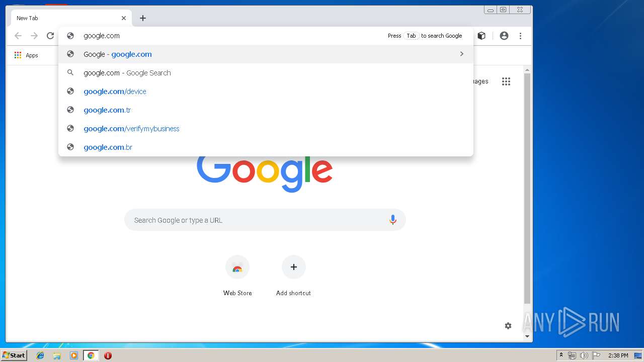
Task: Click the scrollbar down arrow
Action: pos(527,336)
